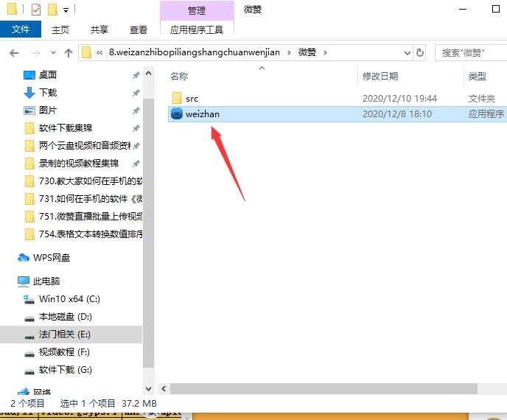Open the 文件 menu tab
This screenshot has height=420, width=507.
tap(21, 29)
